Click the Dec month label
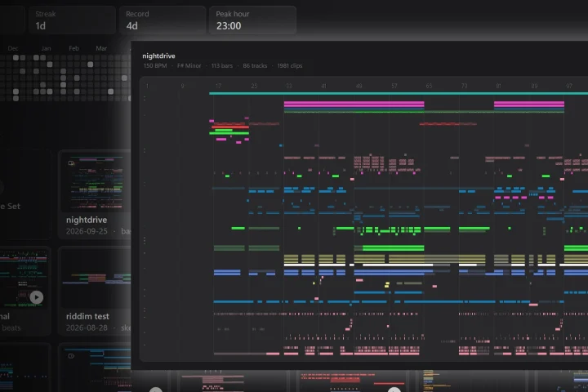Screen dimensions: 588x392 pos(13,48)
